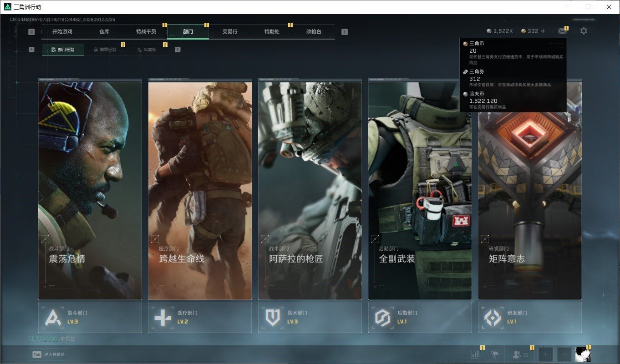Image resolution: width=620 pixels, height=364 pixels.
Task: Click the world chat message line
Action: 52,339
